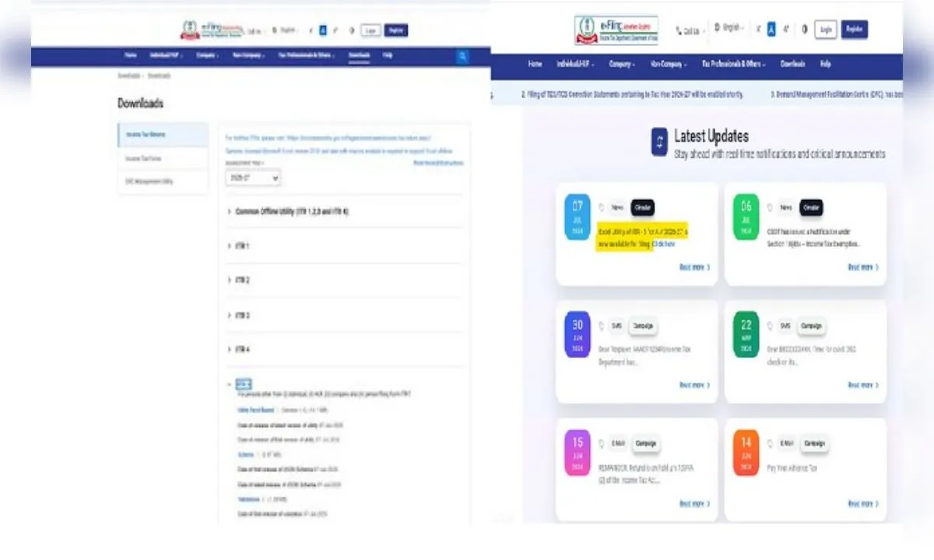934x560 pixels.
Task: Select DSC Management Utility sidebar tab
Action: pos(163,181)
